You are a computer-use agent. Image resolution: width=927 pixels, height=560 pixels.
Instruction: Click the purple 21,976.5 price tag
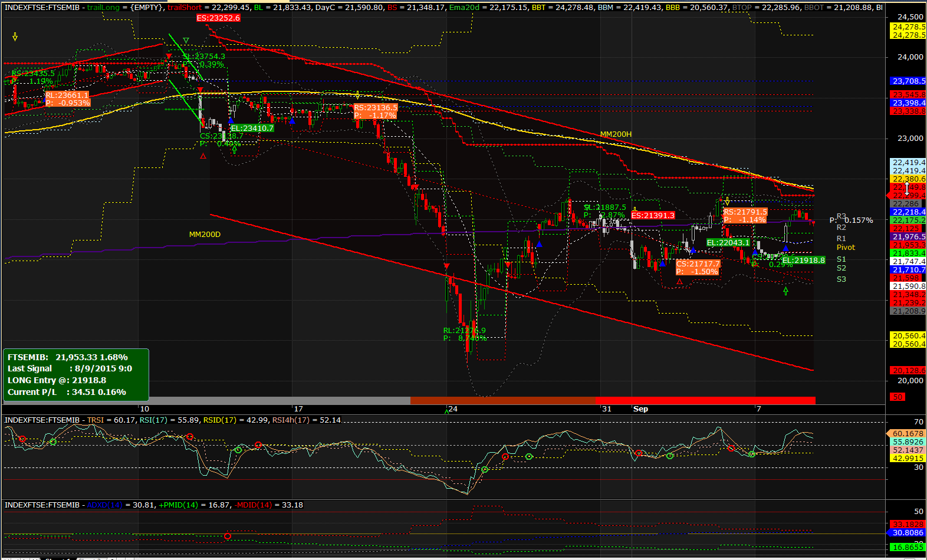(x=908, y=237)
